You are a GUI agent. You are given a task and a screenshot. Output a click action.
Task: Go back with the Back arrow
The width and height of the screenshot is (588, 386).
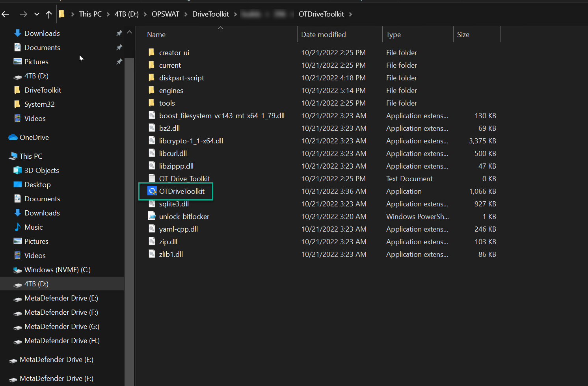tap(6, 14)
